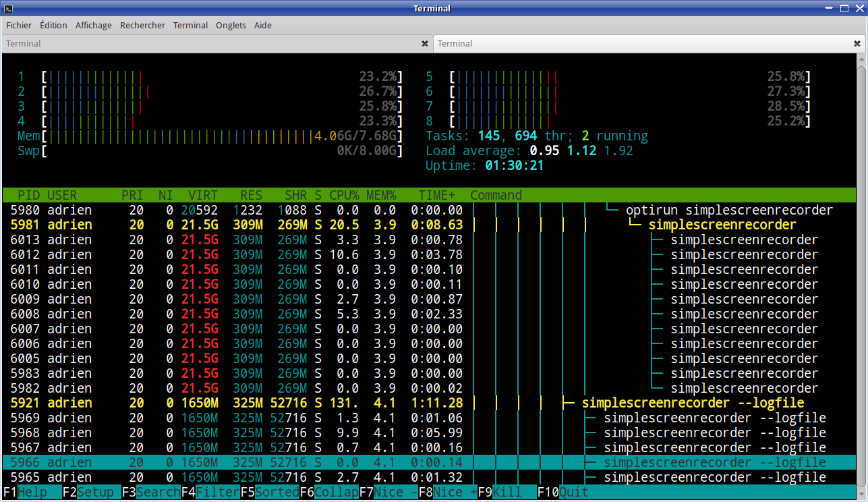Click F7 Nice - in htop footer

tap(388, 492)
